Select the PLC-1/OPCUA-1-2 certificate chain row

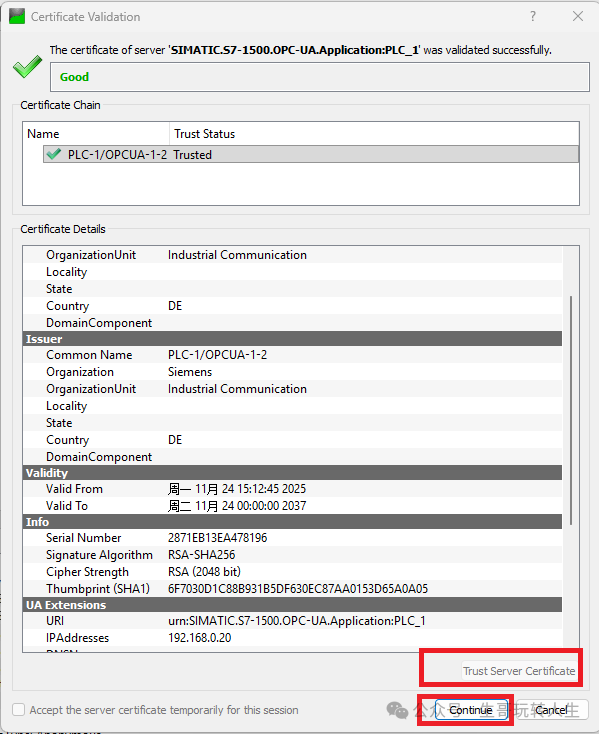(x=311, y=154)
